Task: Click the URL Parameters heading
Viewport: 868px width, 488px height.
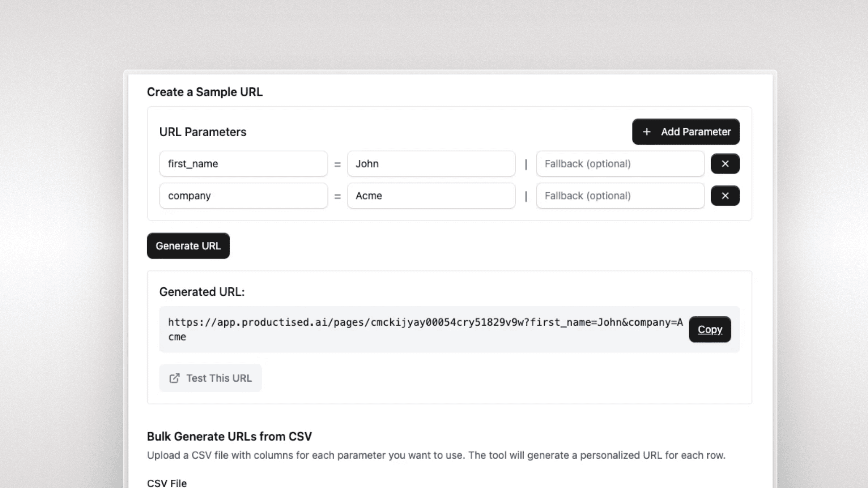Action: [203, 132]
